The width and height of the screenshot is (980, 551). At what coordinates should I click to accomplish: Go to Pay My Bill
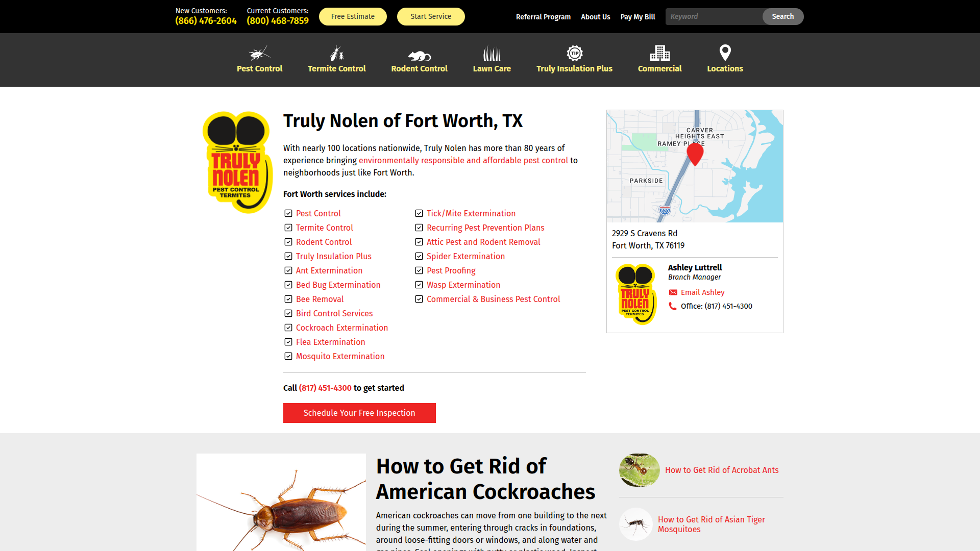click(x=638, y=17)
